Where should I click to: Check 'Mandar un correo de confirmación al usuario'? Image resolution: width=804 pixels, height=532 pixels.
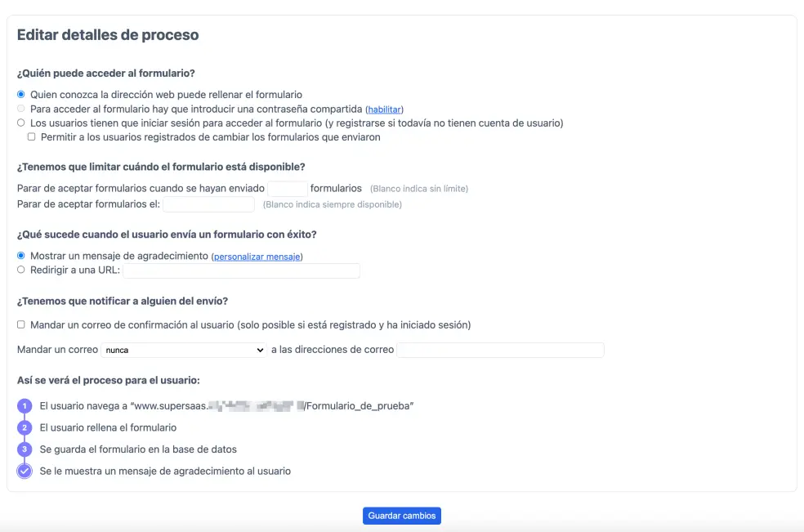pos(21,324)
